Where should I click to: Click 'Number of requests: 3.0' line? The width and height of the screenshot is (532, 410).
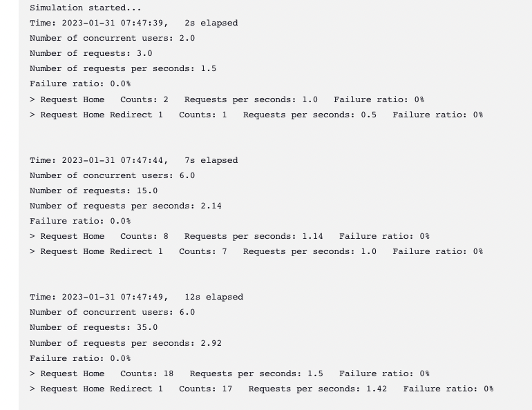coord(91,54)
